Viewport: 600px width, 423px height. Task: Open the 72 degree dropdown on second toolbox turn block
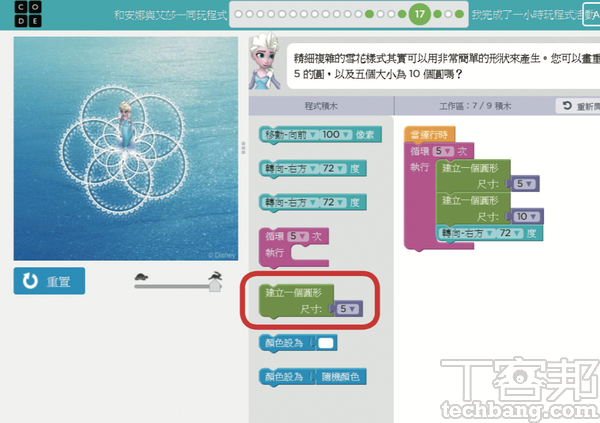[332, 202]
